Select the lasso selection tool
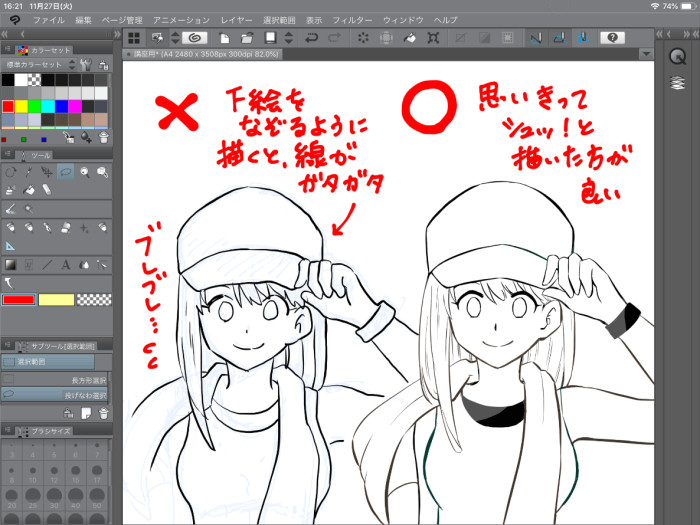Image resolution: width=700 pixels, height=525 pixels. pyautogui.click(x=66, y=172)
